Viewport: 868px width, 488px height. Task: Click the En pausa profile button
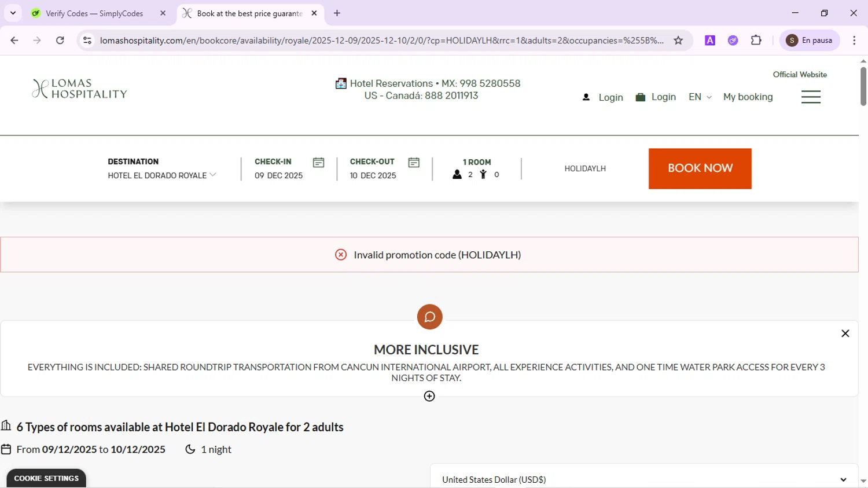pos(810,41)
